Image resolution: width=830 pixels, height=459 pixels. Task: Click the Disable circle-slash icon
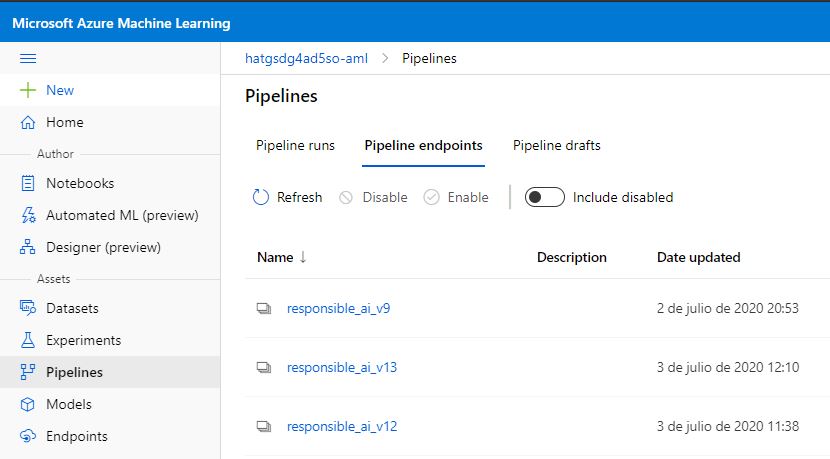tap(346, 197)
